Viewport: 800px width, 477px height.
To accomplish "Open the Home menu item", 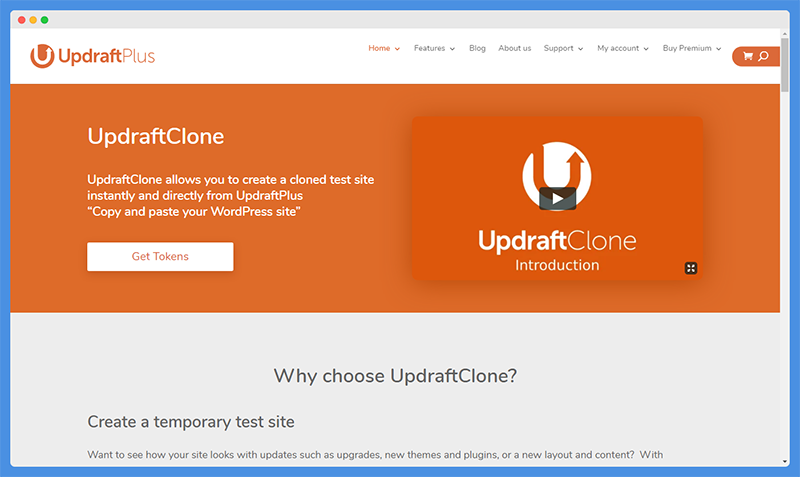I will point(379,48).
